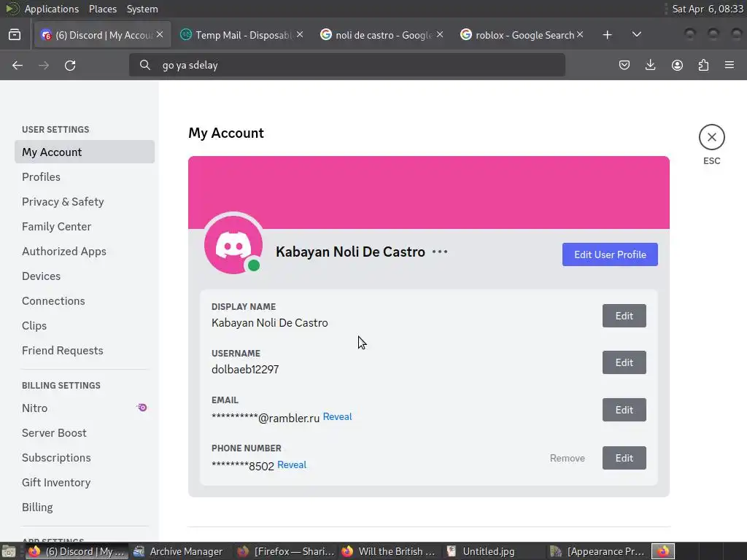Reveal the hidden email address
747x560 pixels.
point(337,416)
